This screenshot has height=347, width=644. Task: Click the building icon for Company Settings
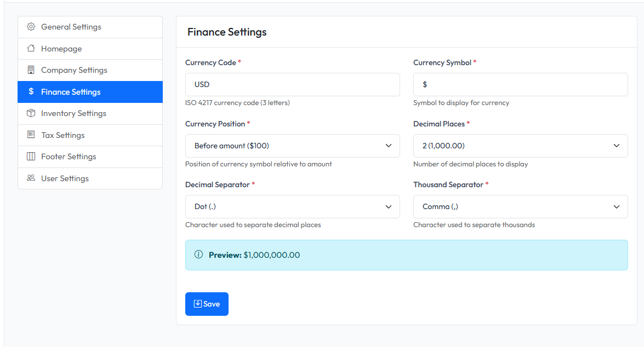(x=31, y=70)
